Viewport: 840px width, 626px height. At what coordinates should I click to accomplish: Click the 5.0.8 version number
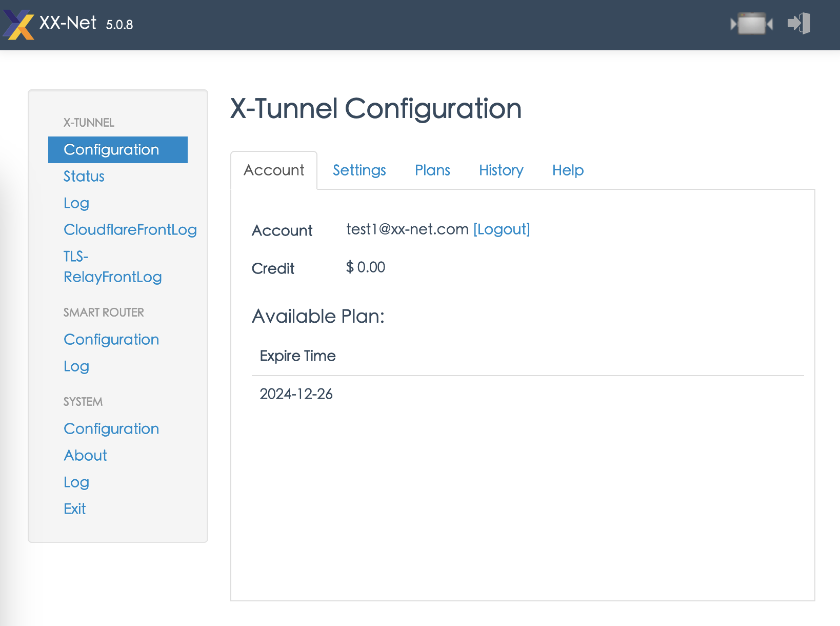(x=119, y=25)
